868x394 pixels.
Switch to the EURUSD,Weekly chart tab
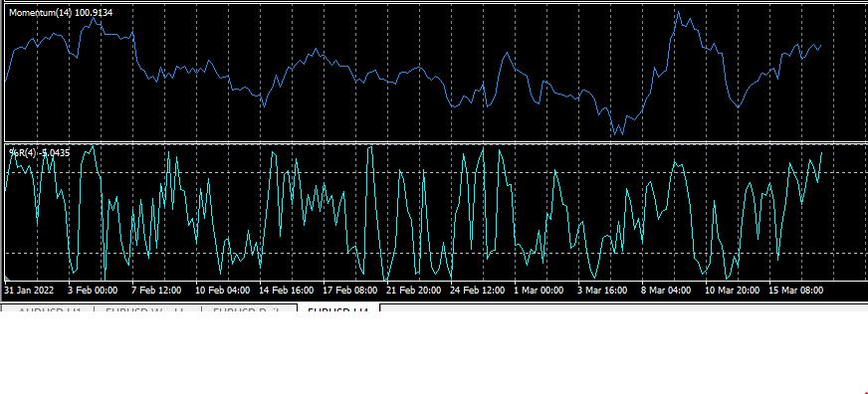coord(148,308)
